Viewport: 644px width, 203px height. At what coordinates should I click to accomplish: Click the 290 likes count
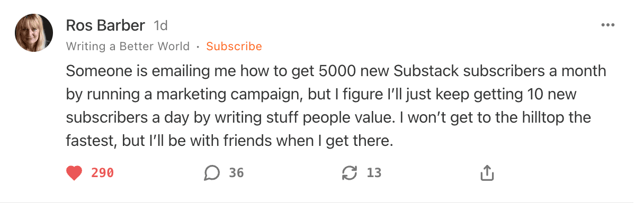click(x=102, y=172)
